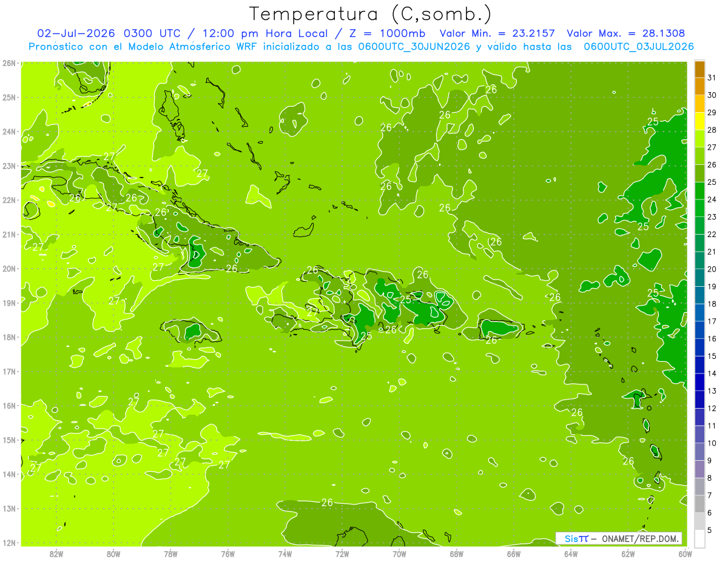Click latitude axis label '14N'
The image size is (728, 562).
click(x=9, y=474)
